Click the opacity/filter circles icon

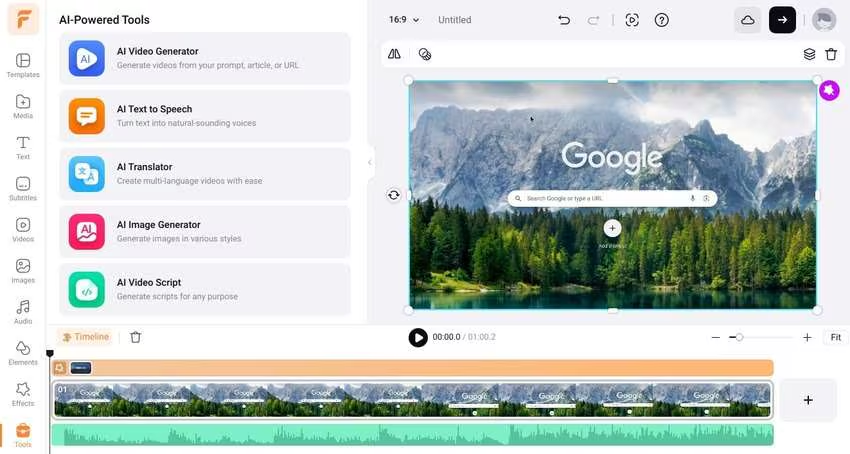tap(424, 54)
